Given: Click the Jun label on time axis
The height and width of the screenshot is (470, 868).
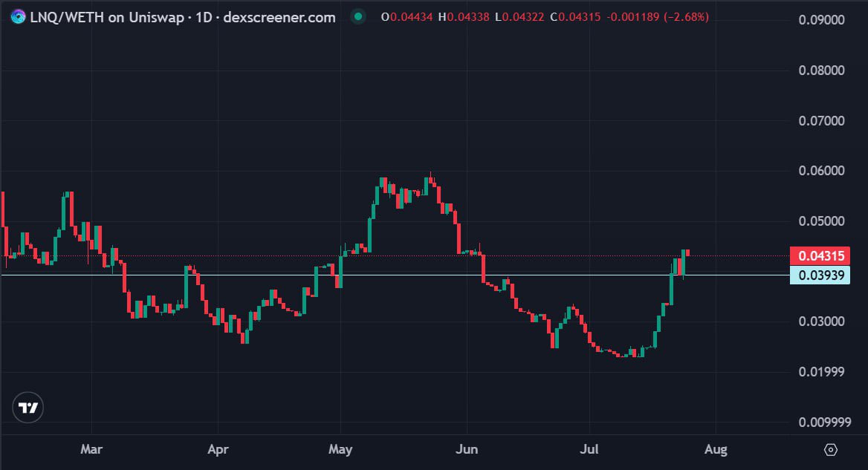Looking at the screenshot, I should point(467,449).
